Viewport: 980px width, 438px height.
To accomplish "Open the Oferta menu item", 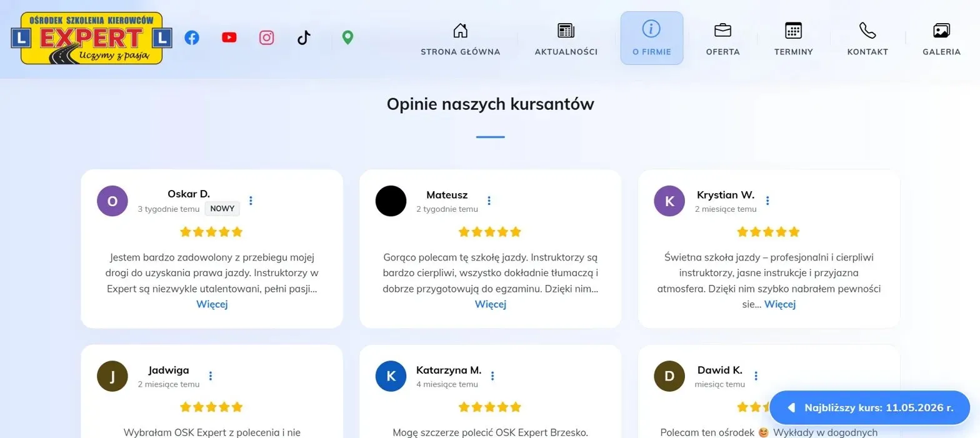I will point(723,38).
